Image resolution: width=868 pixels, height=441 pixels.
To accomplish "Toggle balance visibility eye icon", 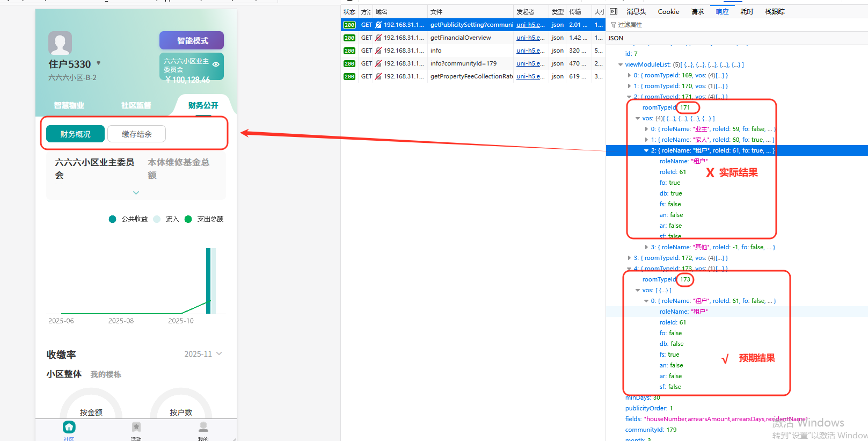I will [216, 64].
